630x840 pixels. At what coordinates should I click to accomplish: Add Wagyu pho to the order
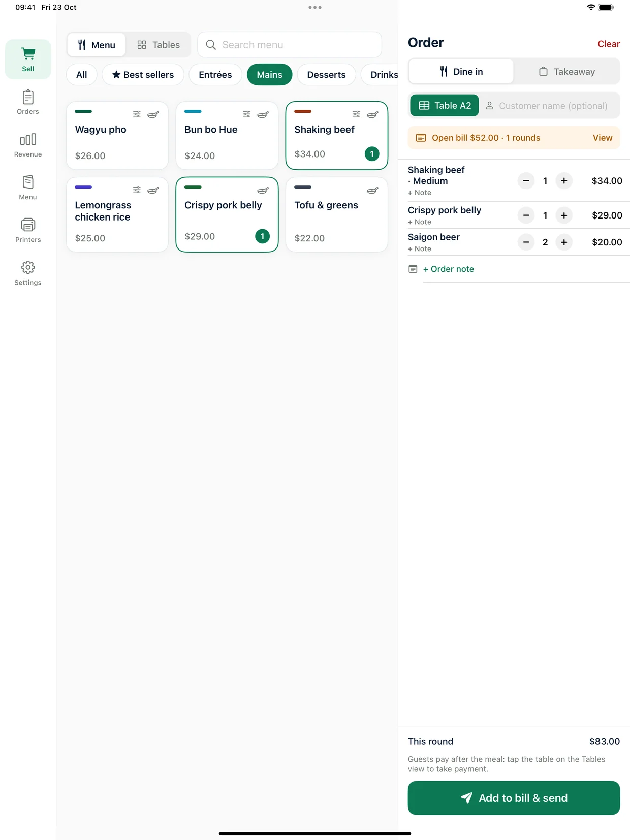coord(117,136)
